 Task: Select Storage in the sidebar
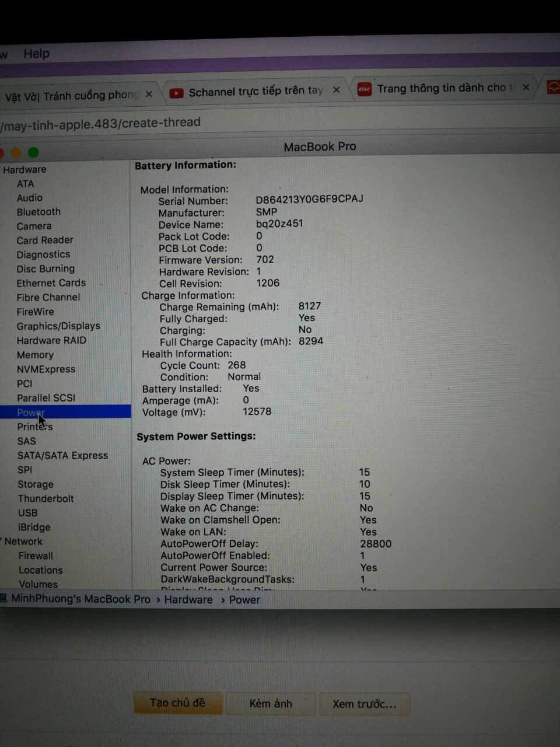tap(36, 484)
